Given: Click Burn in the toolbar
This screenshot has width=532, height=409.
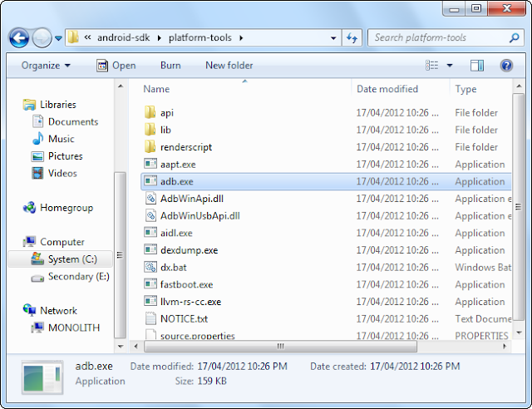Looking at the screenshot, I should point(170,66).
